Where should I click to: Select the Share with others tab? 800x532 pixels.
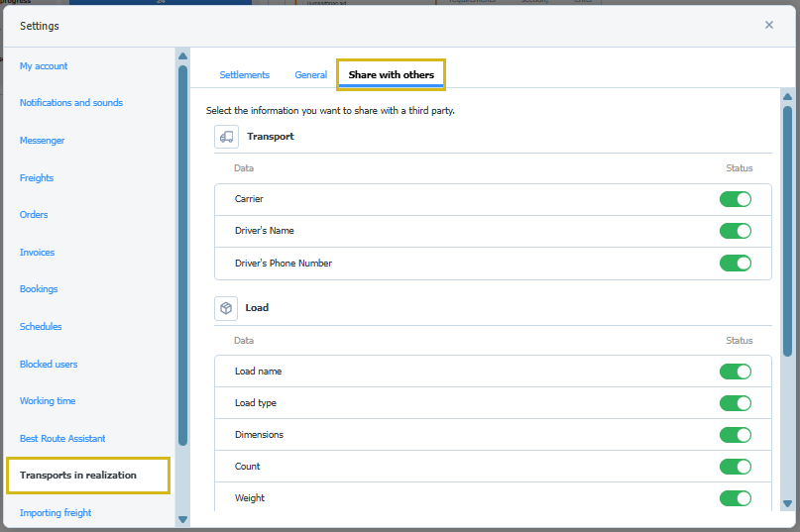(391, 75)
